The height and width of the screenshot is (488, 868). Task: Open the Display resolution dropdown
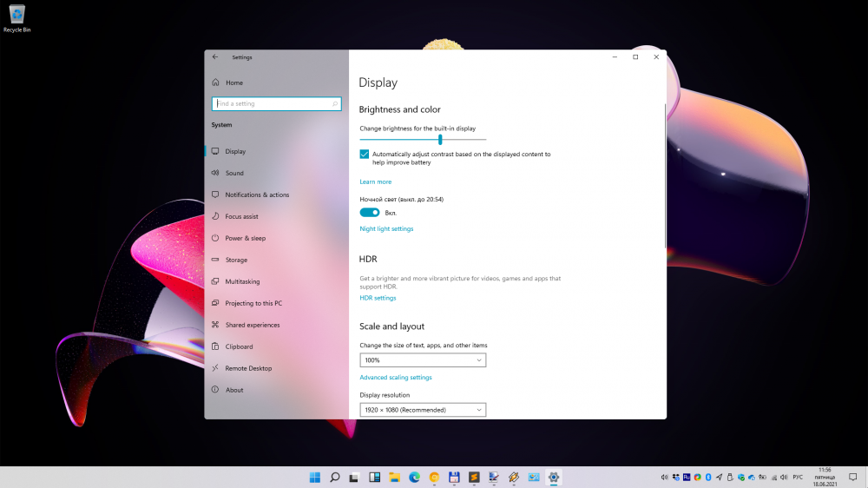423,410
